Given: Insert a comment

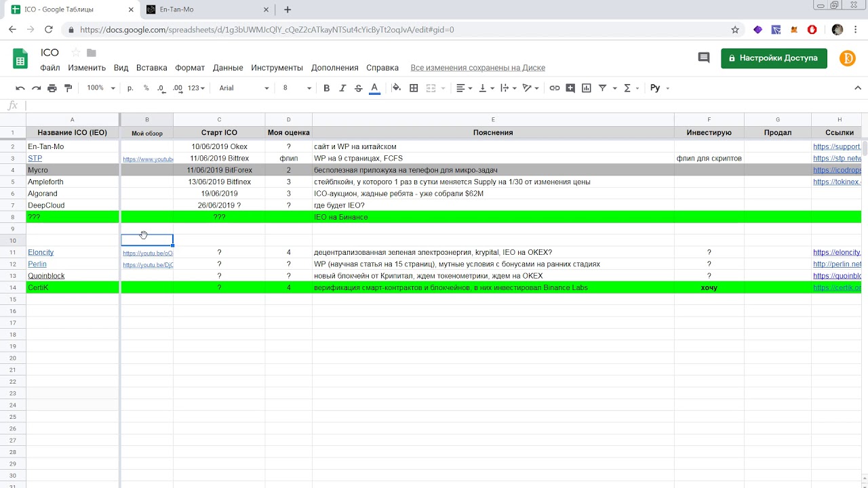Looking at the screenshot, I should (x=570, y=88).
